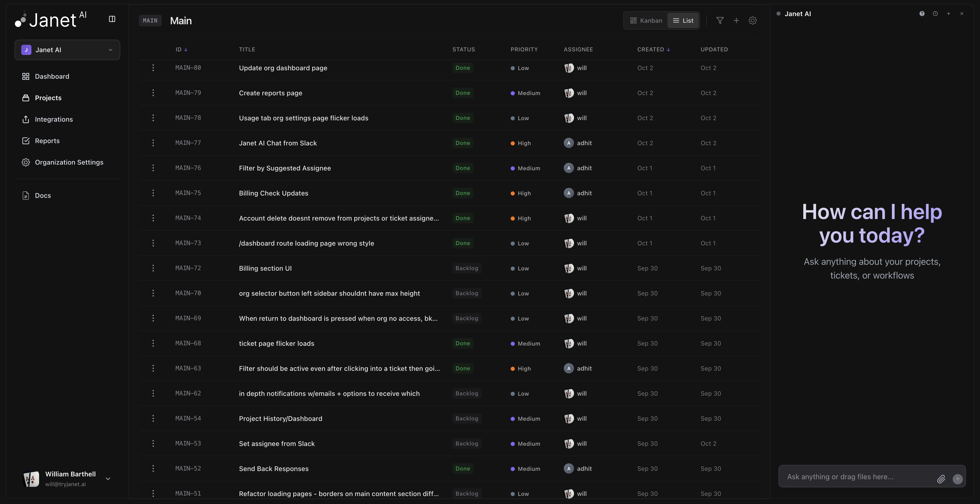
Task: Click the help question mark in Janet AI panel
Action: (x=922, y=14)
